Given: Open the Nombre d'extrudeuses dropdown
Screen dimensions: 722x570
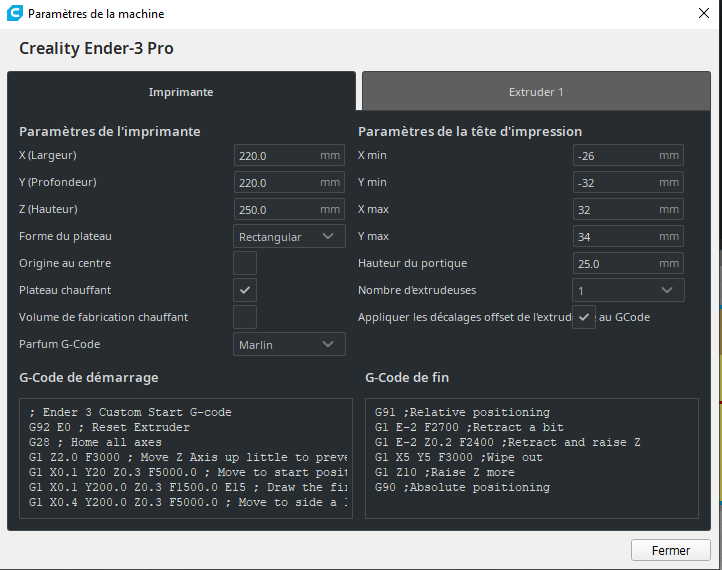Looking at the screenshot, I should point(628,290).
